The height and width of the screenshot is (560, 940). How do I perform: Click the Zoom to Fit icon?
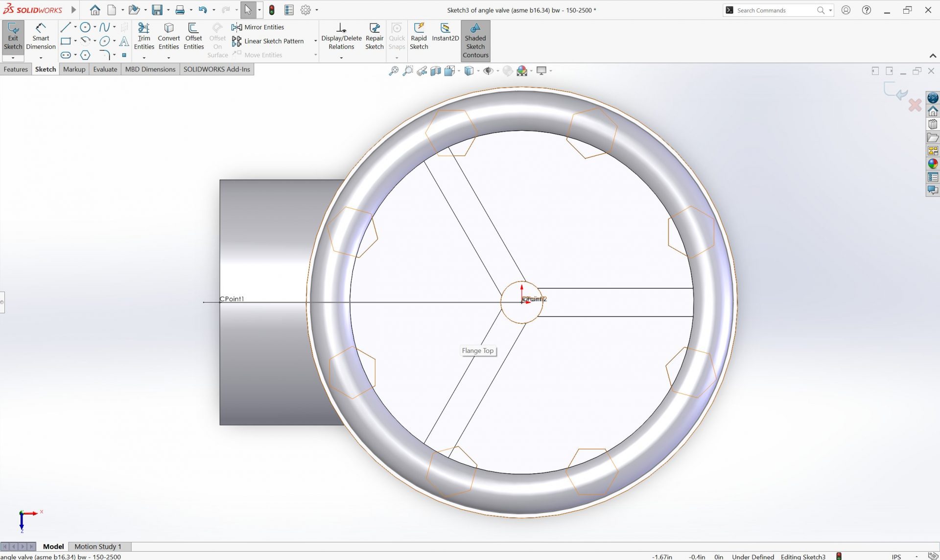(394, 70)
